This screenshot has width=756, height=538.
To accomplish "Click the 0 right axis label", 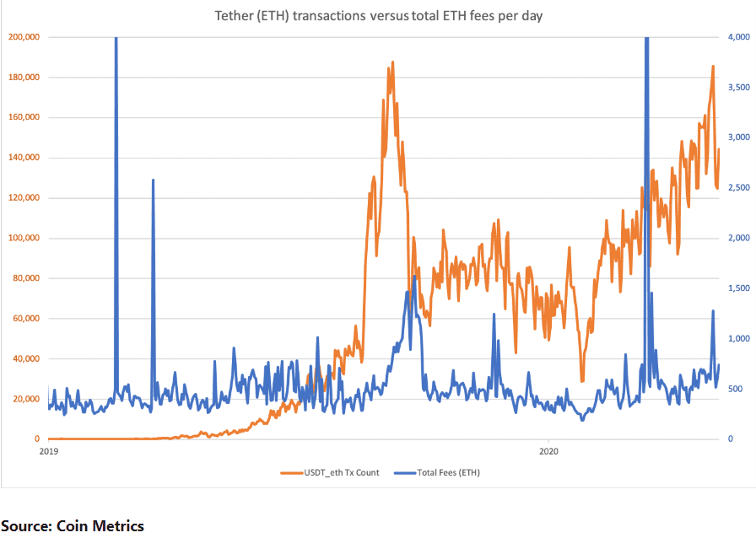I will coord(731,438).
